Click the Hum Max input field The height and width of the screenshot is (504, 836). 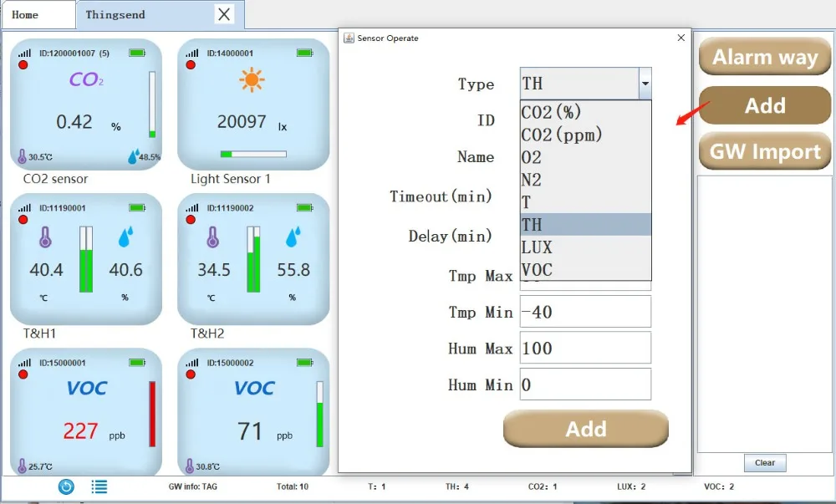click(x=585, y=348)
